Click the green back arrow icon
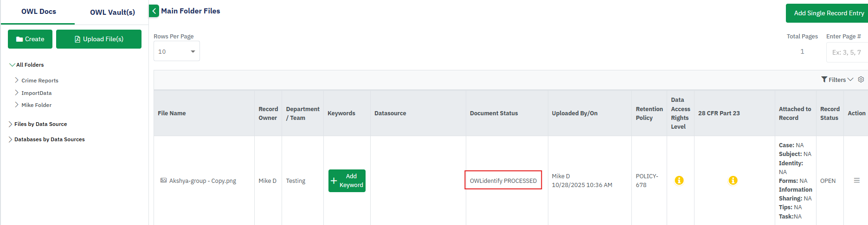Screen dimensions: 868x225 [x=154, y=11]
